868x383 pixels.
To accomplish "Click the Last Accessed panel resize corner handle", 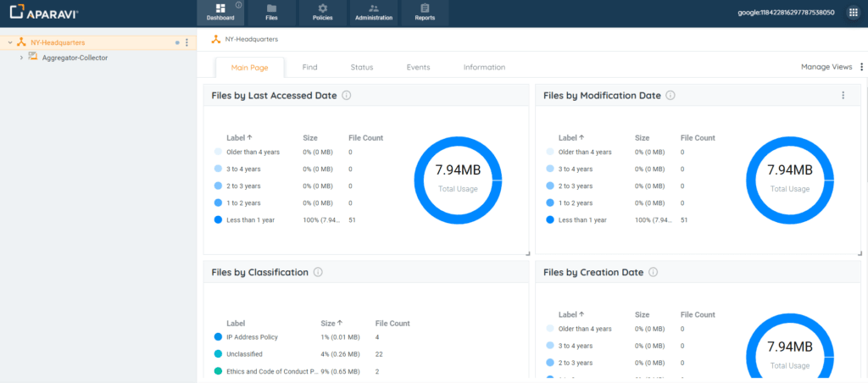I will (x=527, y=253).
